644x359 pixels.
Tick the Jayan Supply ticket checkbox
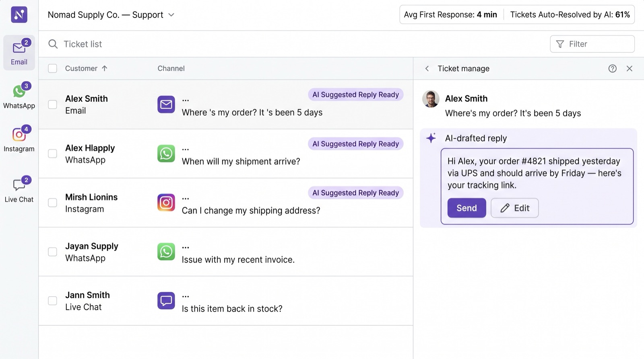(53, 252)
